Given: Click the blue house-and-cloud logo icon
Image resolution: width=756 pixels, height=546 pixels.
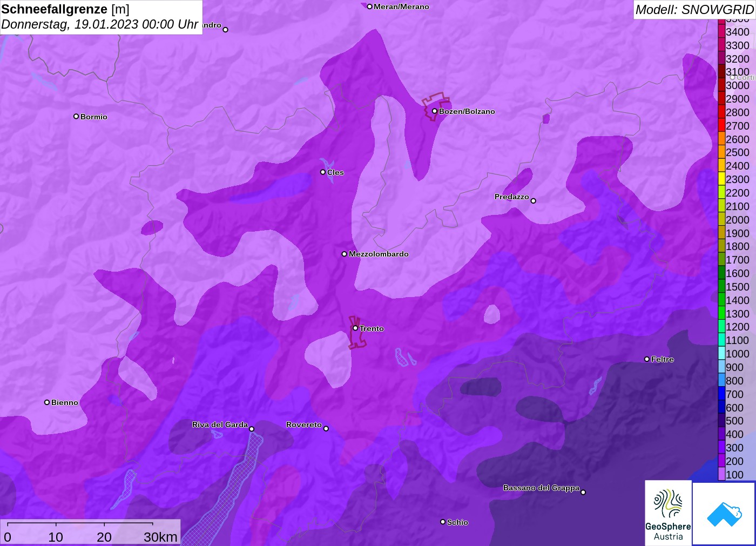Looking at the screenshot, I should click(x=724, y=514).
